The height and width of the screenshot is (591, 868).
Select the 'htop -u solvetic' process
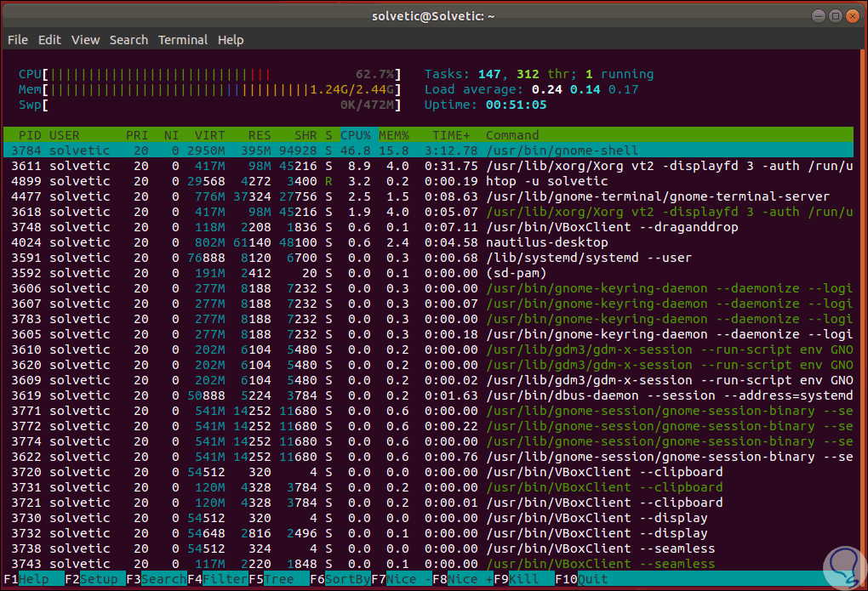(428, 181)
